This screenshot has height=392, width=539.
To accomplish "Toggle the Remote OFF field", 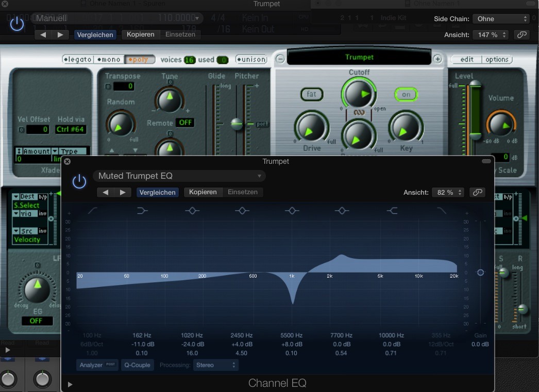I will (185, 123).
